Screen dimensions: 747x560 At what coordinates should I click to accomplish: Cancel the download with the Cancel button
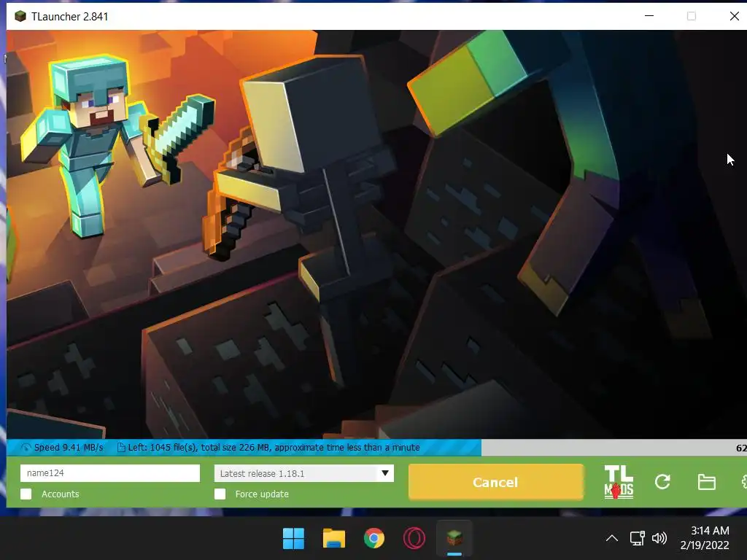point(495,482)
